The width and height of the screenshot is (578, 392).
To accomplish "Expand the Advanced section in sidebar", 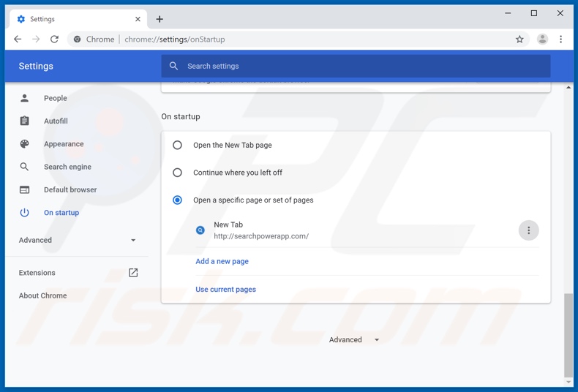I will coord(77,240).
